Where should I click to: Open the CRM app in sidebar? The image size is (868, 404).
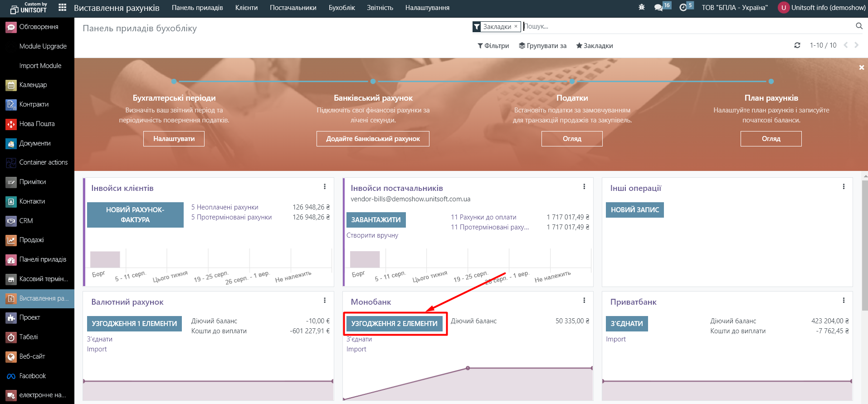tap(26, 221)
